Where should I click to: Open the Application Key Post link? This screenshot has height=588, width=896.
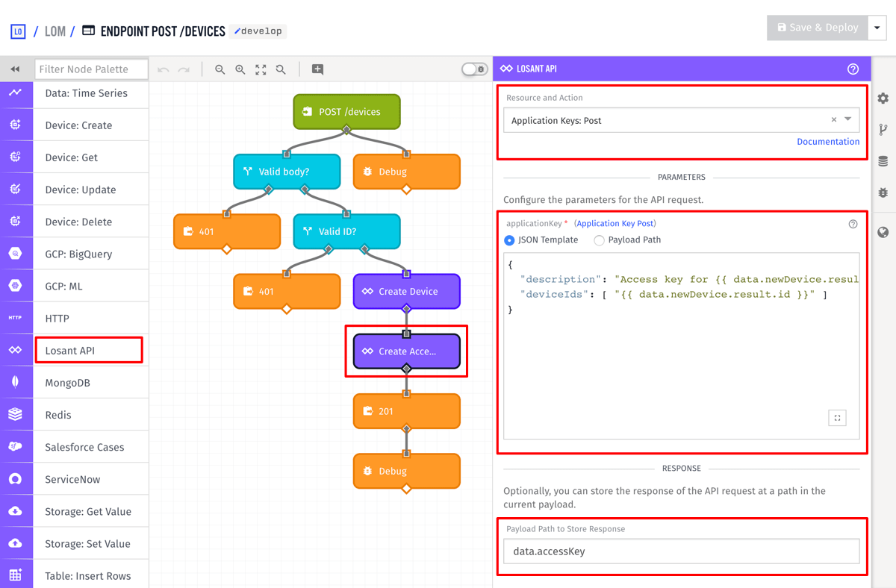point(615,223)
